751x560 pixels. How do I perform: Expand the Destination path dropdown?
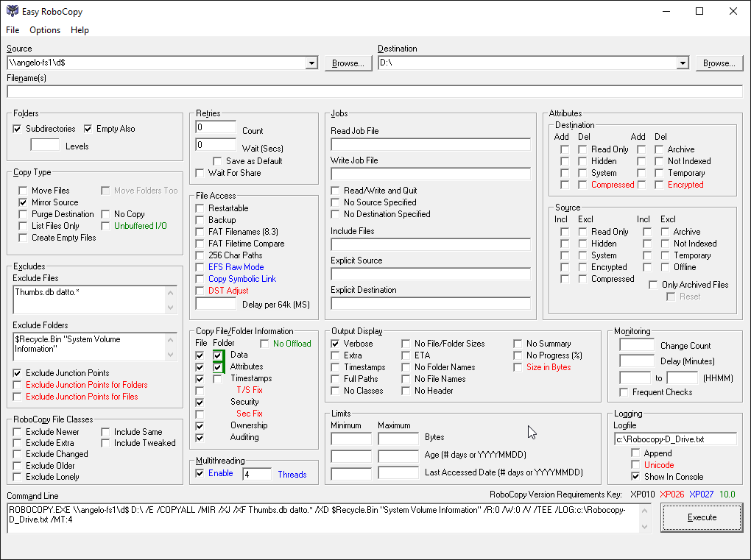click(x=683, y=63)
